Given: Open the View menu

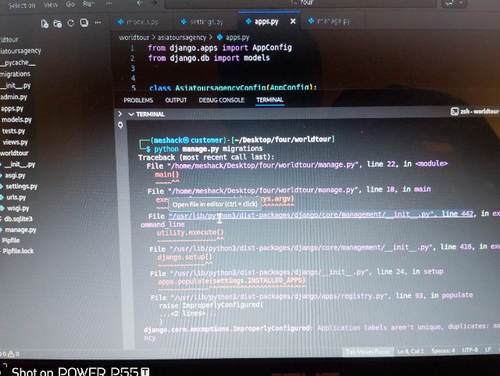Looking at the screenshot, I should [50, 5].
